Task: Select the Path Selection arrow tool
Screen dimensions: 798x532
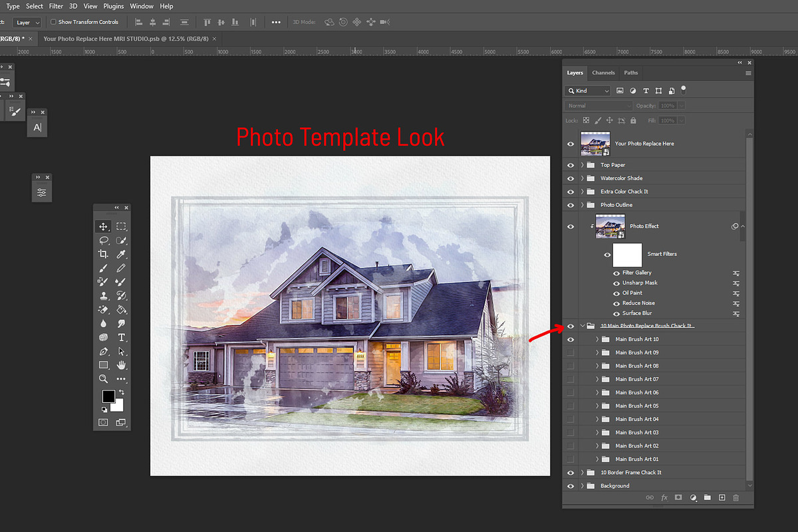Action: [121, 351]
